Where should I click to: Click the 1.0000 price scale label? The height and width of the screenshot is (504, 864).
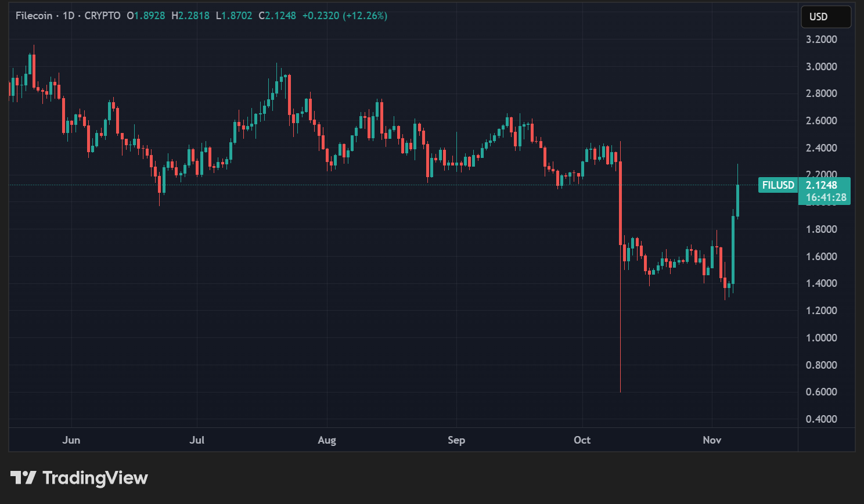click(x=821, y=337)
